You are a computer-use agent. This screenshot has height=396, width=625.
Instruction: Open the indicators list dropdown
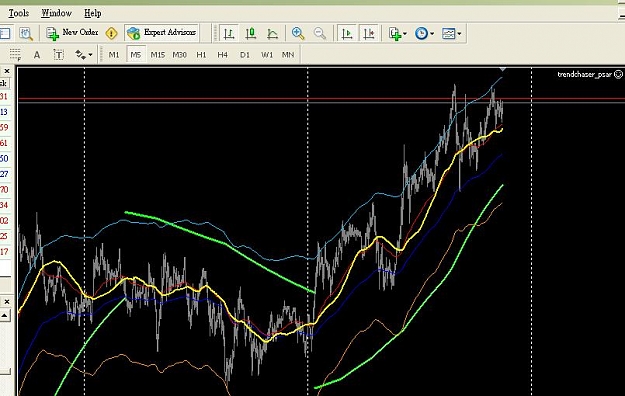pyautogui.click(x=398, y=33)
